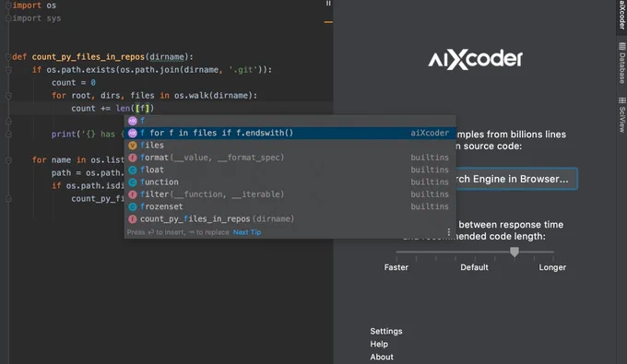The width and height of the screenshot is (627, 364).
Task: Open SciView tool window tab
Action: click(621, 114)
